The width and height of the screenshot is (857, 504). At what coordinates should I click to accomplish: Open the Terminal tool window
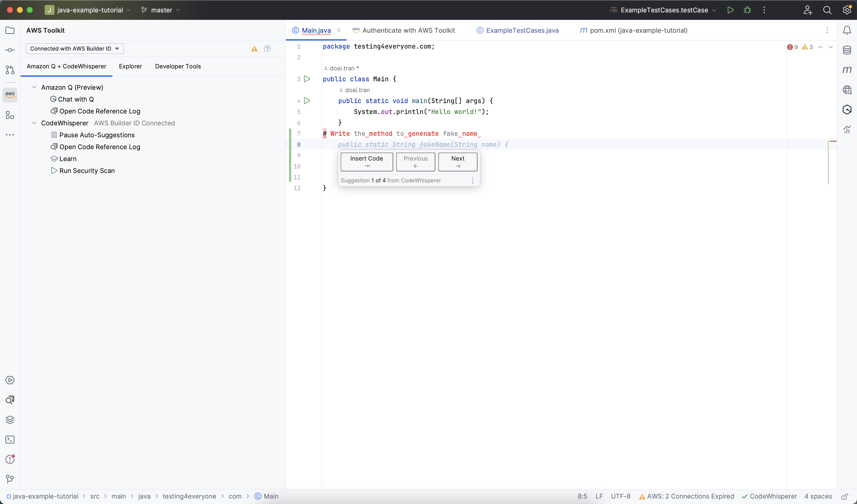[x=10, y=439]
